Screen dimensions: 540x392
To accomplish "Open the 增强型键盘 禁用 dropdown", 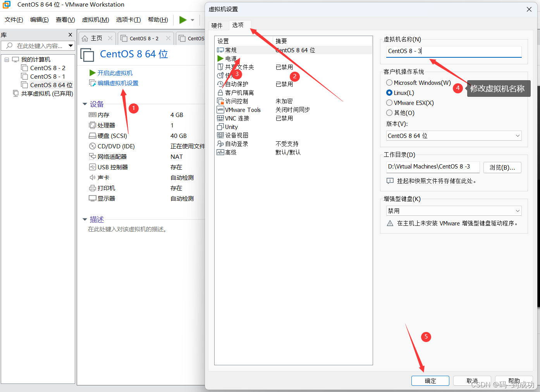I will click(454, 211).
